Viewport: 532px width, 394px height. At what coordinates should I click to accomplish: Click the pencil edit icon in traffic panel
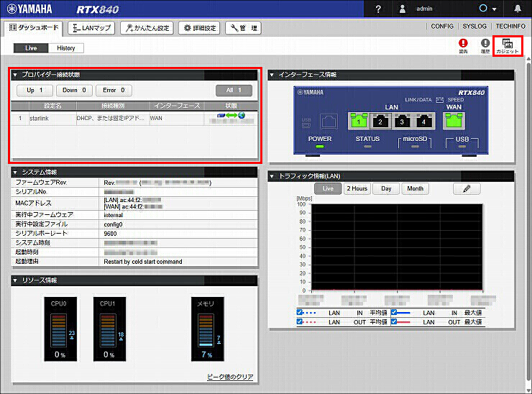click(466, 188)
